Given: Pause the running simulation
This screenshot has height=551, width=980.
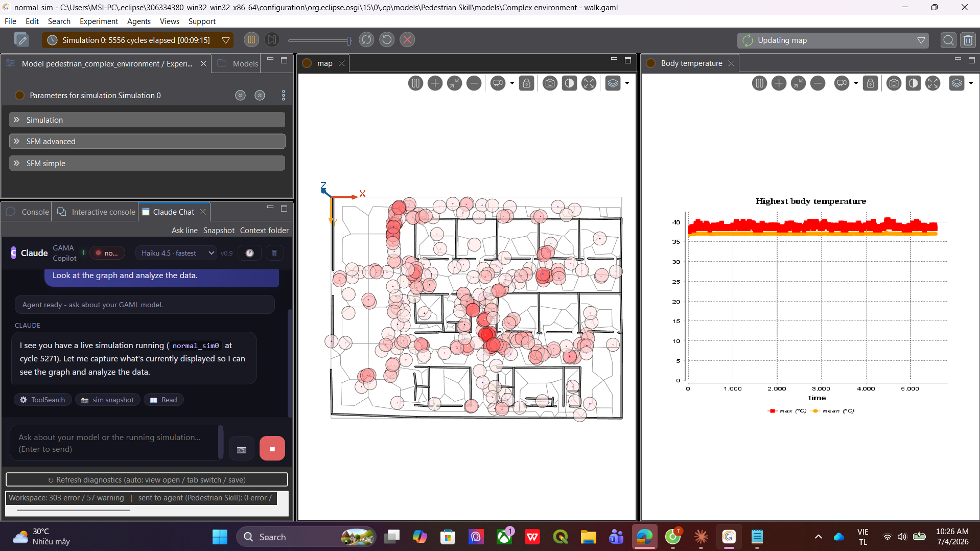Looking at the screenshot, I should pyautogui.click(x=251, y=40).
